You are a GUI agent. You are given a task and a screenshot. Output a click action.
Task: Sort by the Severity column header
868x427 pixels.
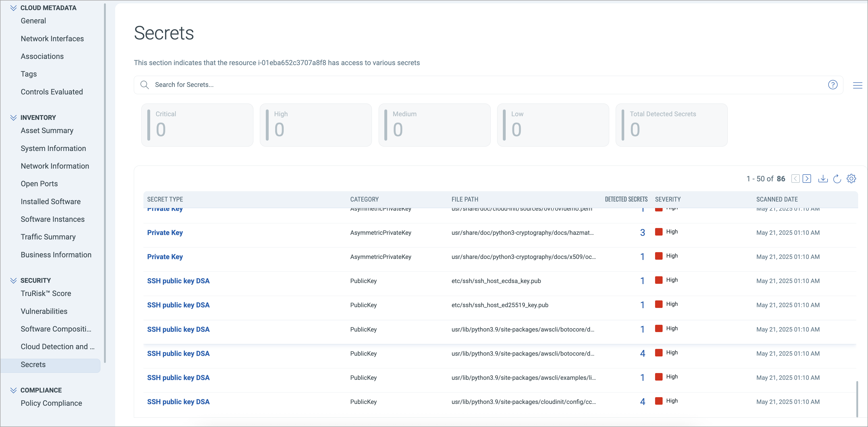click(668, 199)
